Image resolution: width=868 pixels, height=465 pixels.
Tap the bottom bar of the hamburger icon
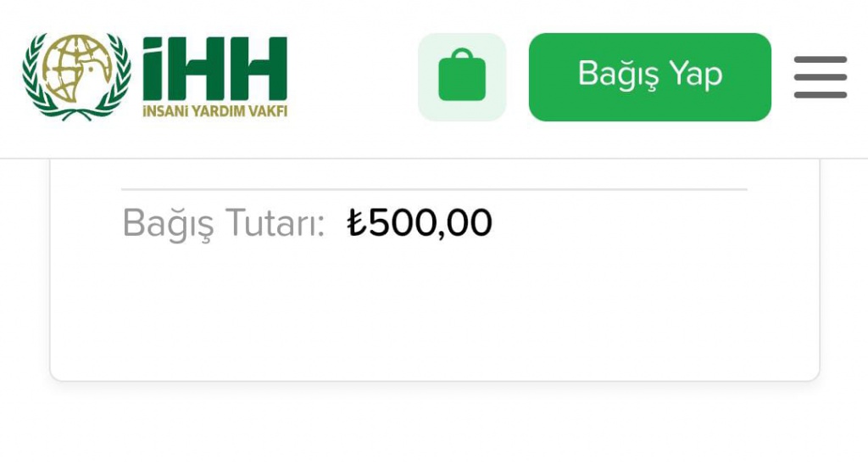pos(820,95)
